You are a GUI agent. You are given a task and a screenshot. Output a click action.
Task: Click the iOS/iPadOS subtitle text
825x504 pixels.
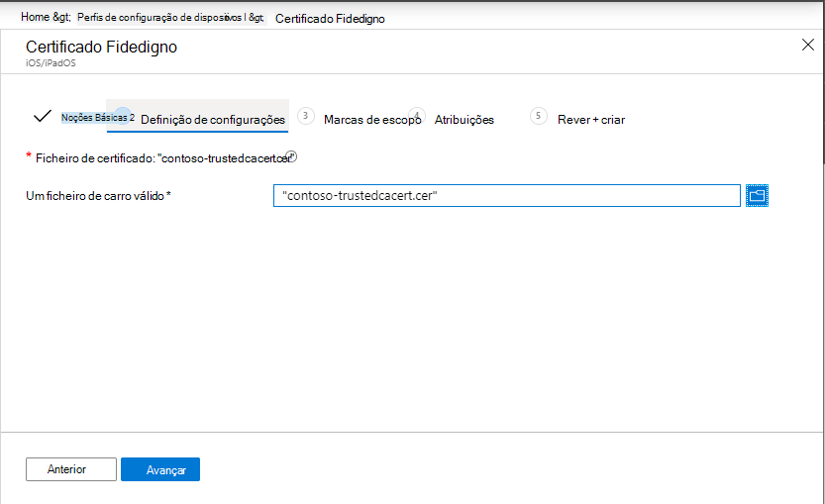tap(51, 62)
